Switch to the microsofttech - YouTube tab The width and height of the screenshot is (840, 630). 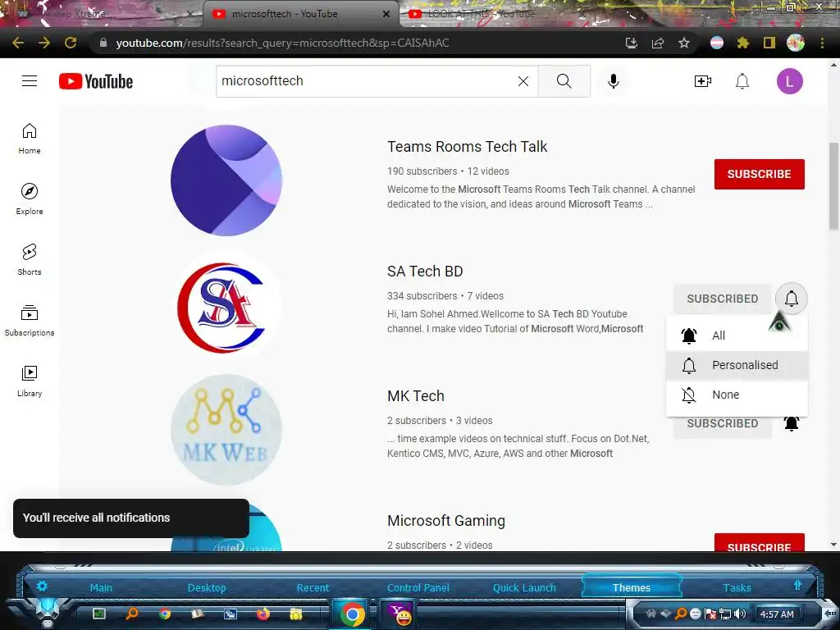click(x=292, y=14)
